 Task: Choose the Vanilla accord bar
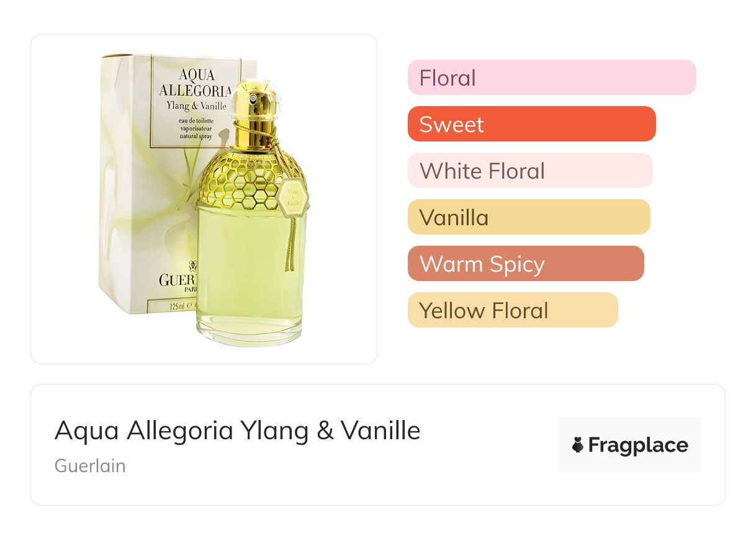(x=528, y=217)
